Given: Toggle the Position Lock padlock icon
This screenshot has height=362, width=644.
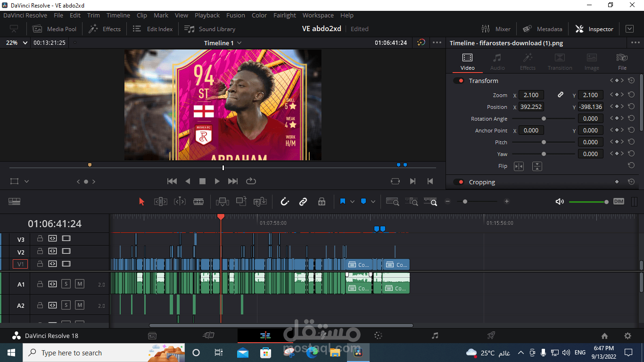Looking at the screenshot, I should click(x=322, y=202).
